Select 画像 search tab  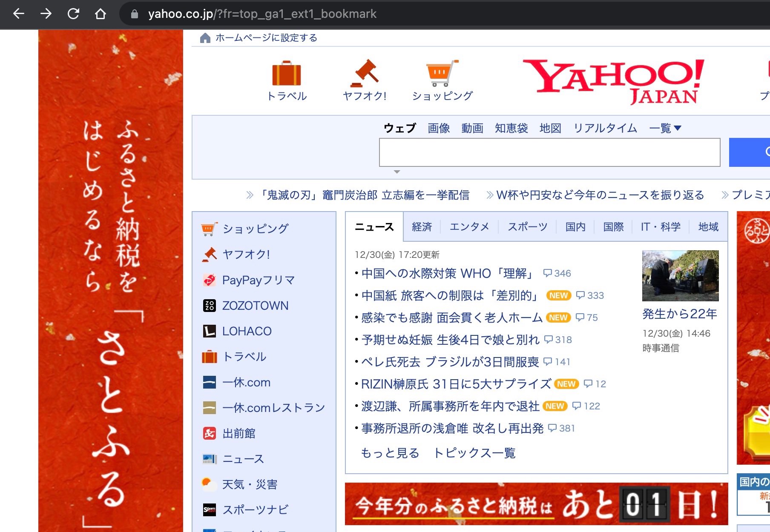pyautogui.click(x=439, y=128)
